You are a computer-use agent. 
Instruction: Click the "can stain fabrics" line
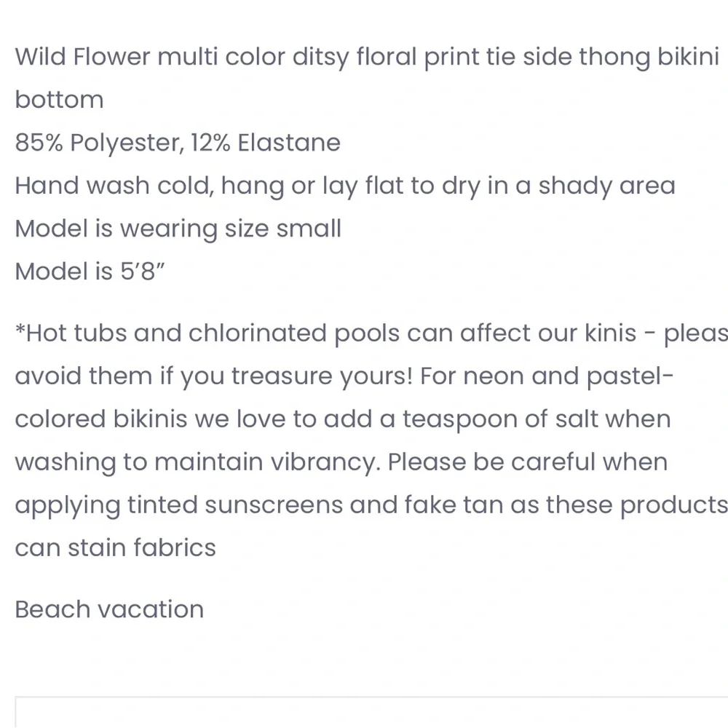[116, 548]
